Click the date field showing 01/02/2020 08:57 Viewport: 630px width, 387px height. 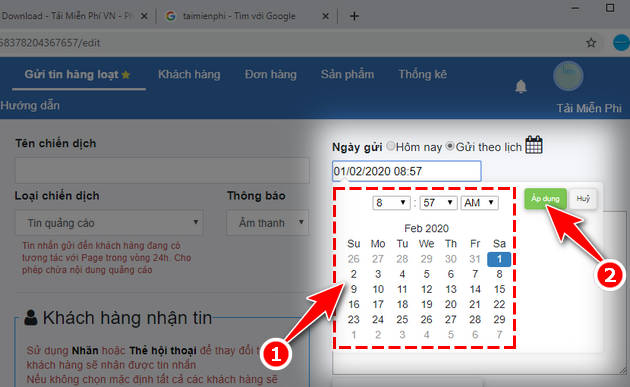pyautogui.click(x=407, y=171)
